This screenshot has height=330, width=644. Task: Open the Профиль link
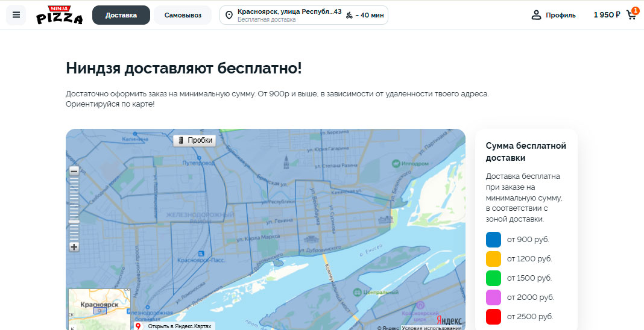[561, 15]
